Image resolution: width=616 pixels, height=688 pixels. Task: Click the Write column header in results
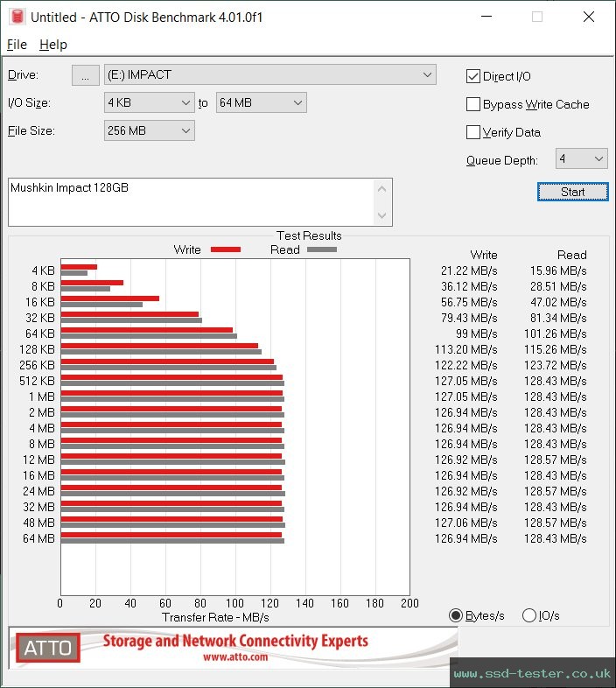click(x=484, y=255)
